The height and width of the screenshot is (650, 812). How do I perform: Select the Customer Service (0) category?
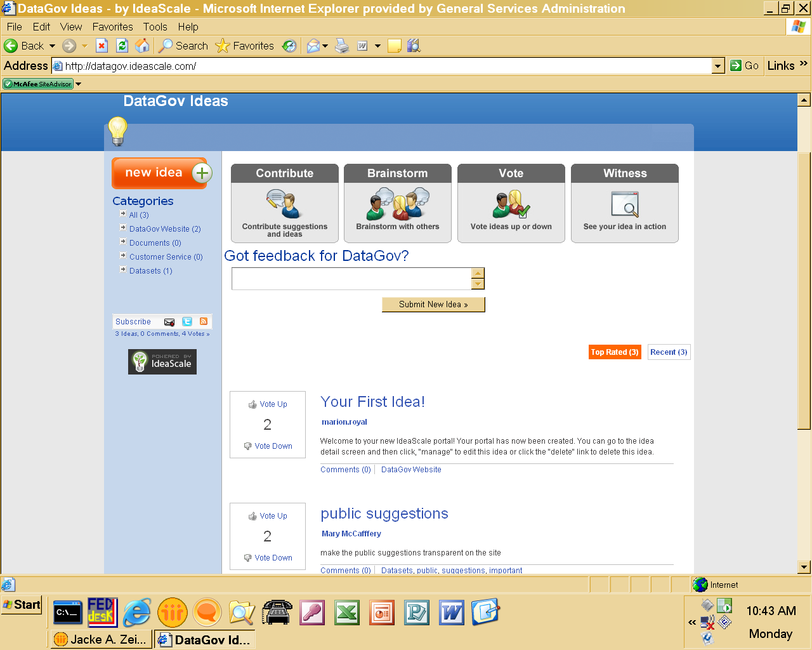coord(166,257)
